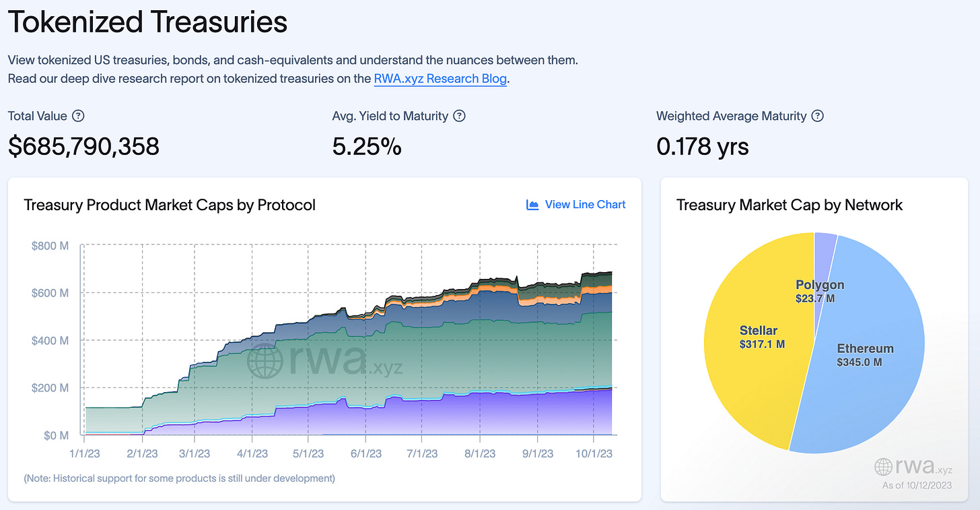Viewport: 980px width, 510px height.
Task: Click the Tokenized Treasuries page heading
Action: click(147, 22)
